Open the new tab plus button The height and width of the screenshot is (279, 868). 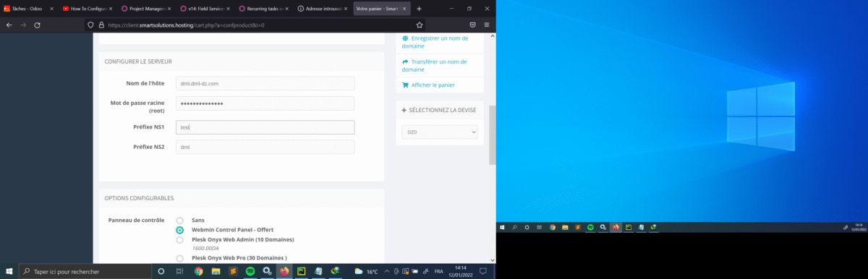[419, 8]
